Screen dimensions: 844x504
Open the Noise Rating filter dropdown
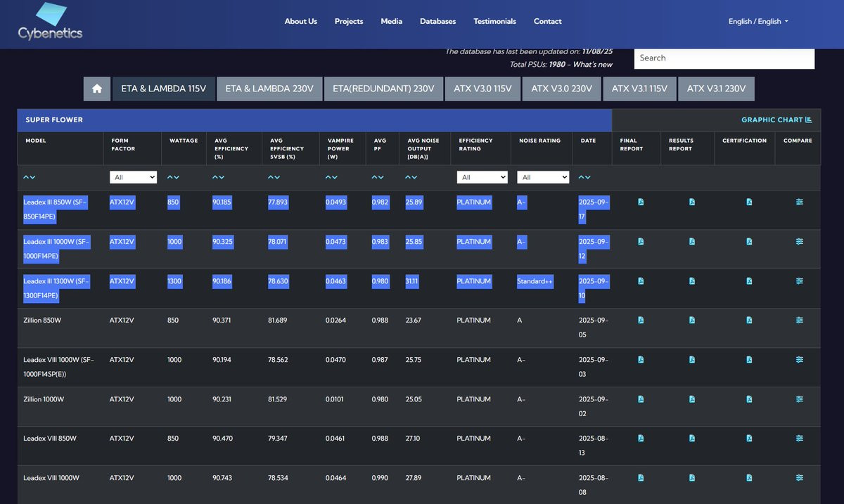pyautogui.click(x=543, y=178)
